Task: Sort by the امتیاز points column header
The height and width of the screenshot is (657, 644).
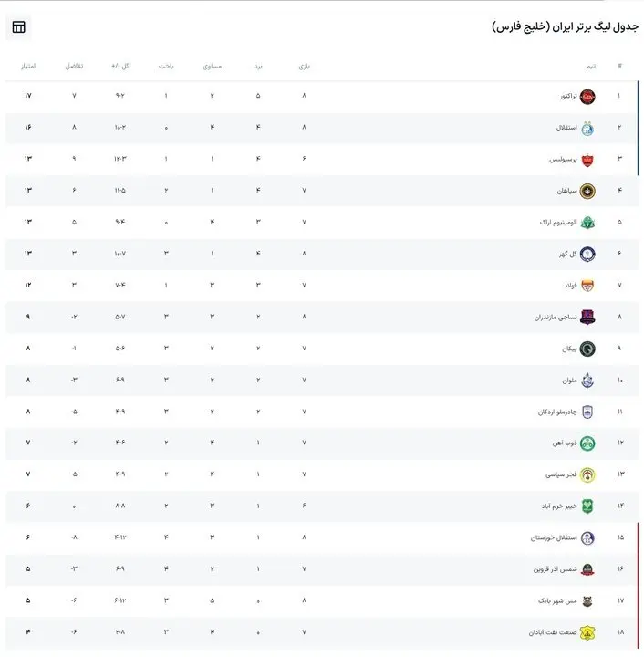Action: click(x=28, y=67)
